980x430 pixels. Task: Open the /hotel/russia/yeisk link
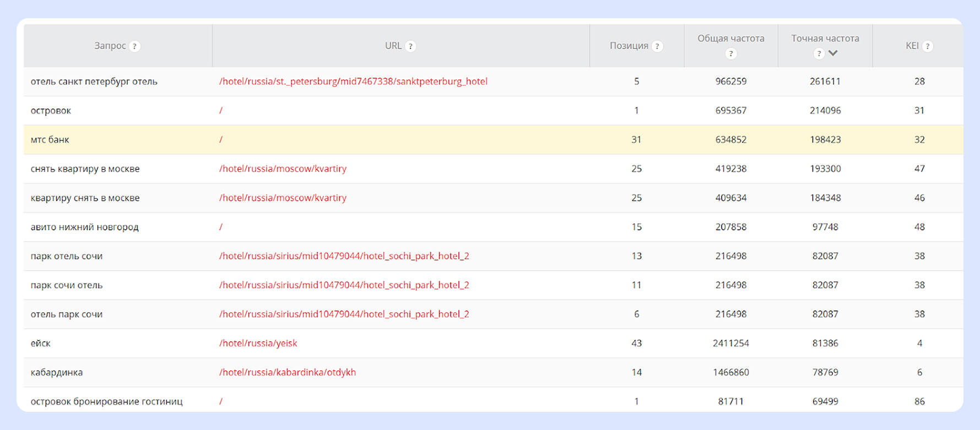tap(258, 343)
